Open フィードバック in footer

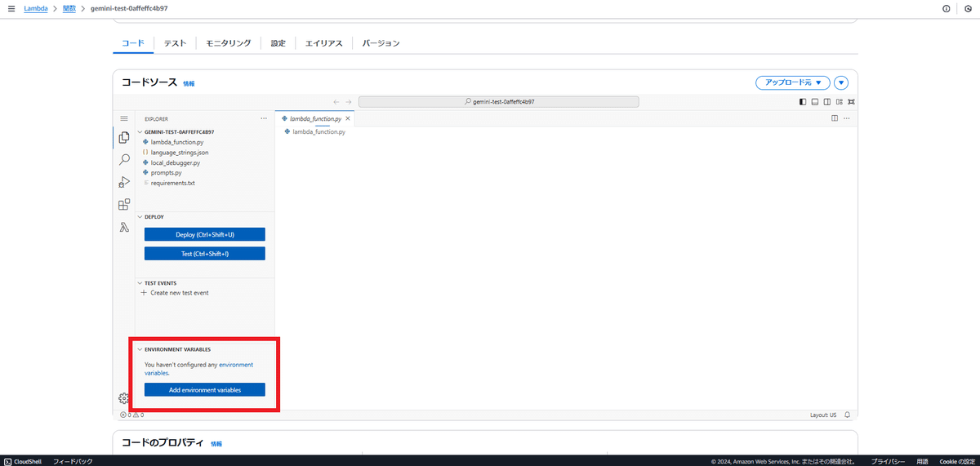coord(73,461)
